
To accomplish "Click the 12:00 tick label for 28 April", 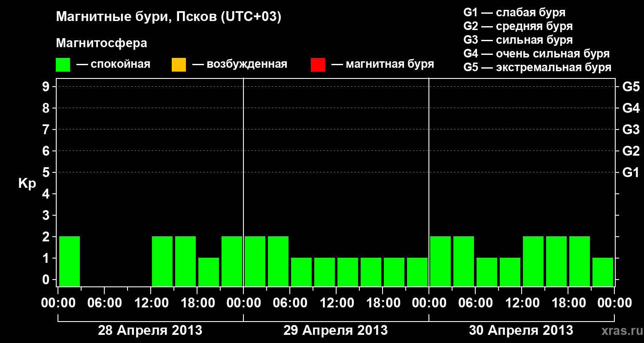I will (x=151, y=303).
